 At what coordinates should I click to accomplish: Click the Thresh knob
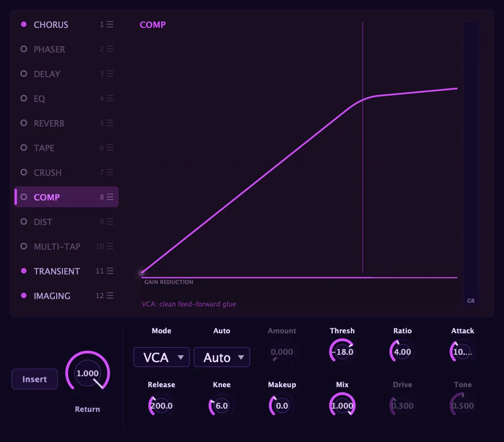342,352
